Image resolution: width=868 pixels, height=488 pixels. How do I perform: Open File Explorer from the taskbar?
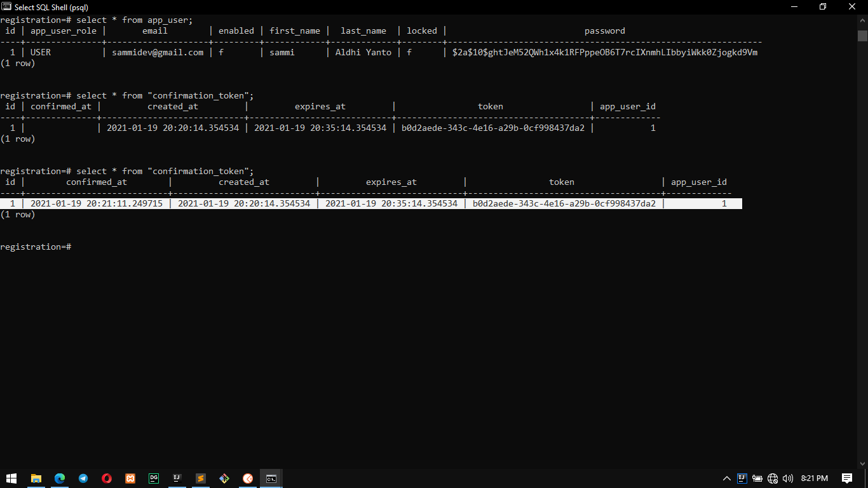click(36, 478)
